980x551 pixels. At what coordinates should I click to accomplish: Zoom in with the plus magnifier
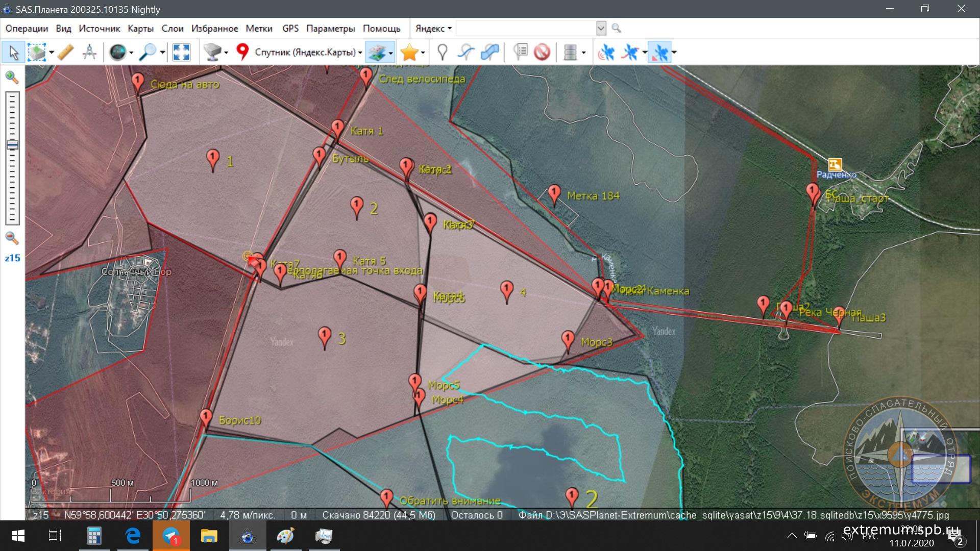coord(11,78)
